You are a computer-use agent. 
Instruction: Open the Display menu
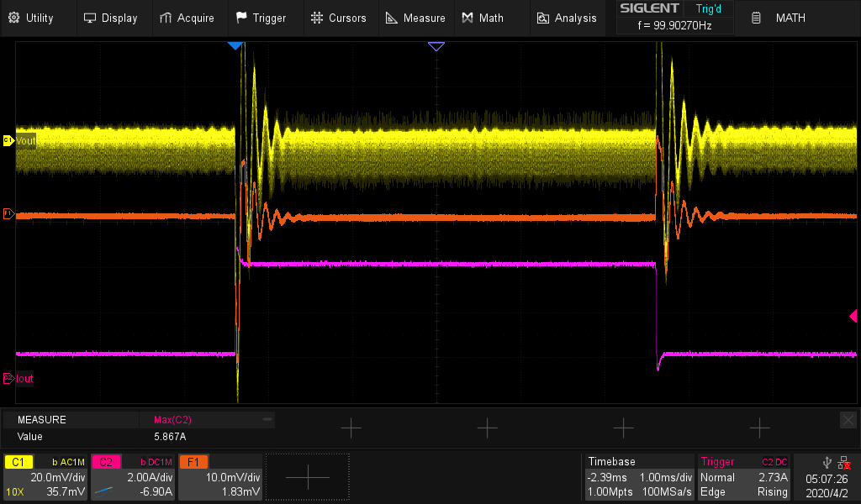111,18
